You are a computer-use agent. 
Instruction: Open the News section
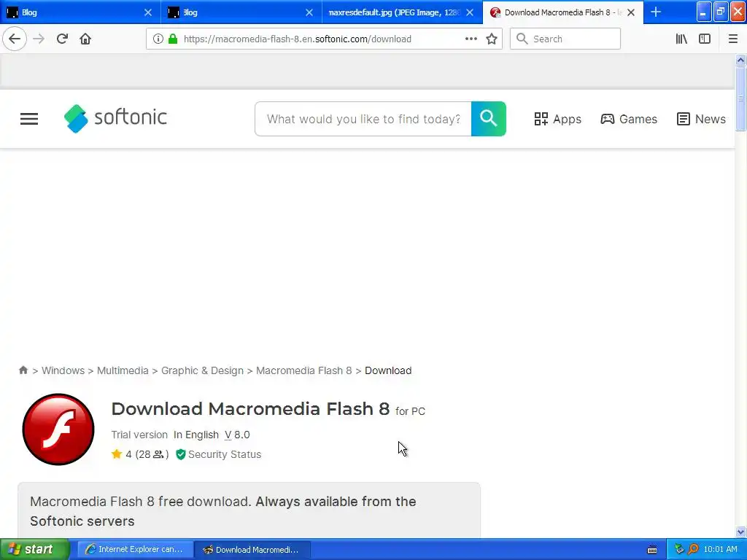point(701,119)
